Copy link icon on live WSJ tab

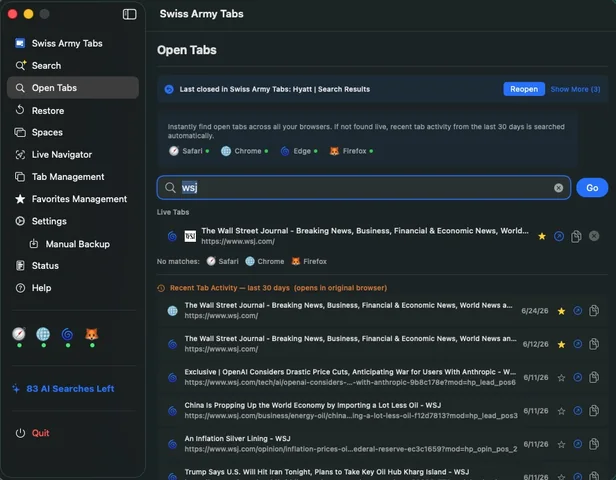tap(576, 236)
